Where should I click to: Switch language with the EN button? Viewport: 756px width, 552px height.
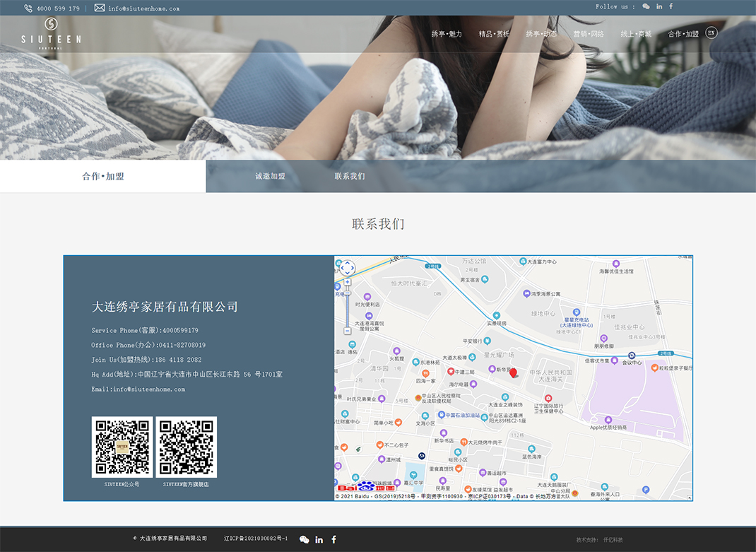[711, 33]
